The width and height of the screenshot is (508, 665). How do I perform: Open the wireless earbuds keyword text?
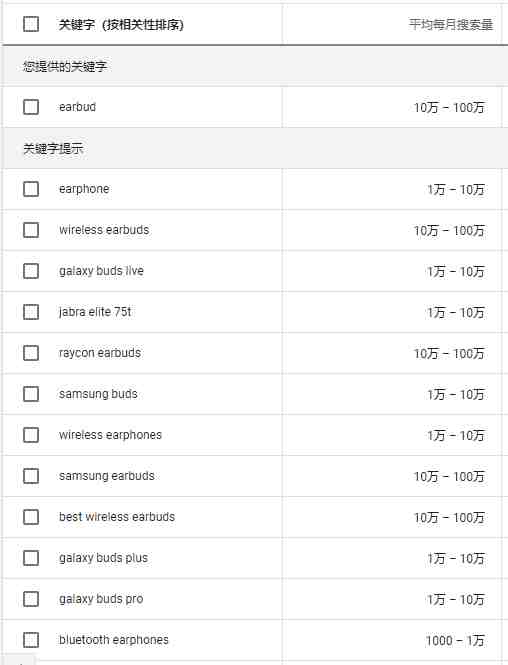pyautogui.click(x=104, y=230)
